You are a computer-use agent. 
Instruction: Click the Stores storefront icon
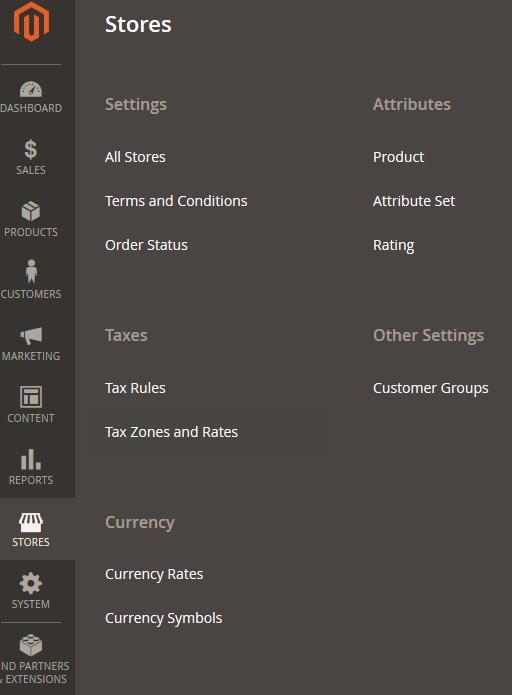[x=31, y=522]
